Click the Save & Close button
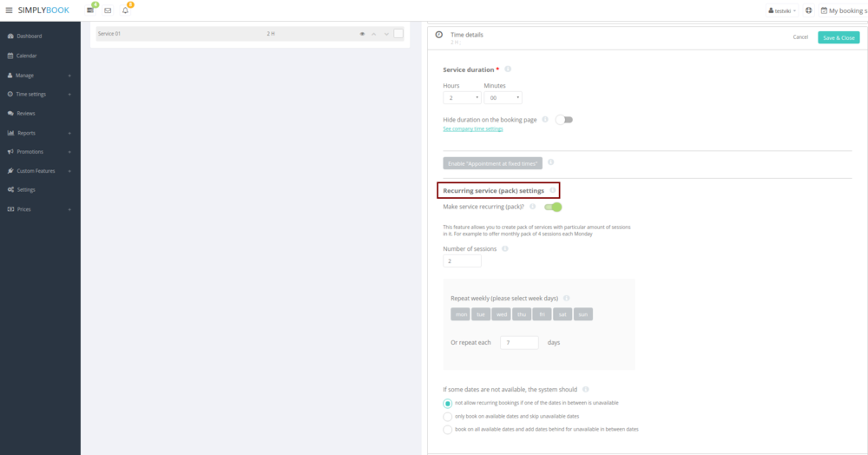868x455 pixels. tap(838, 37)
